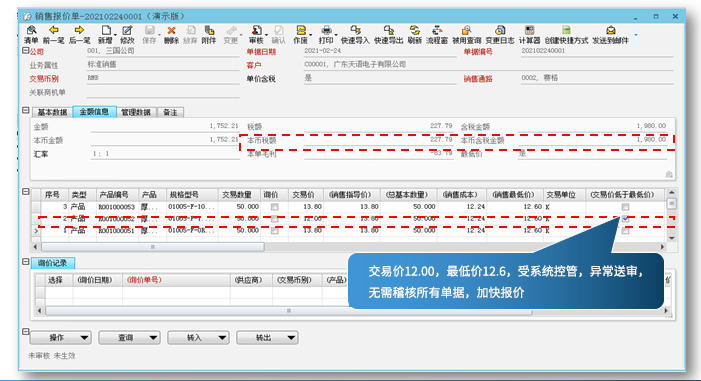This screenshot has height=381, width=701.
Task: Open the 计算器 calculator tool
Action: click(x=529, y=34)
